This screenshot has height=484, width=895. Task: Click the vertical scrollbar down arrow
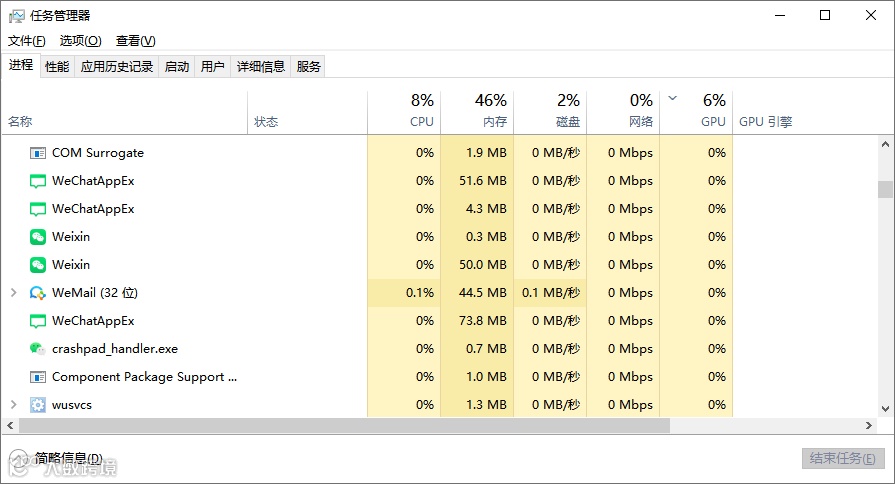tap(885, 408)
